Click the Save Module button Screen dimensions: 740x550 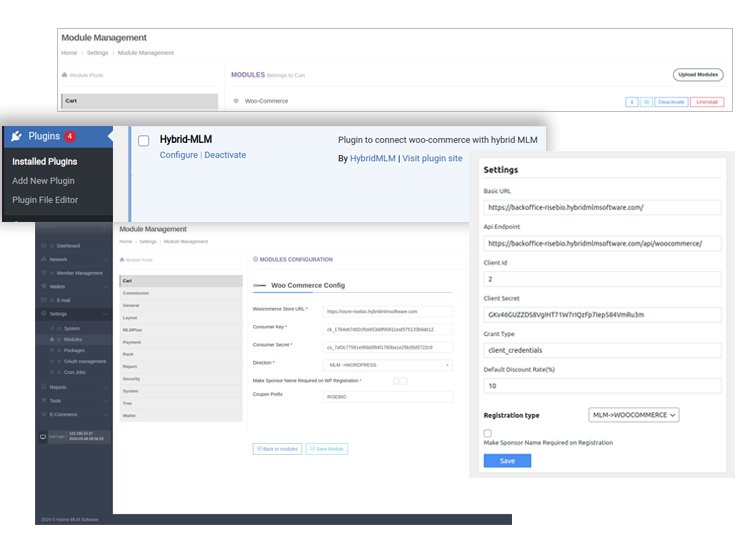point(327,449)
